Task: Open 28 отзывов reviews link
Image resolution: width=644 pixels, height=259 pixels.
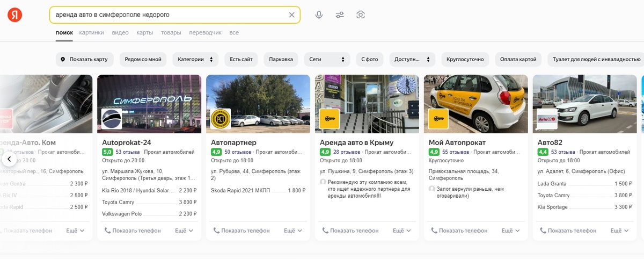Action: (x=347, y=152)
